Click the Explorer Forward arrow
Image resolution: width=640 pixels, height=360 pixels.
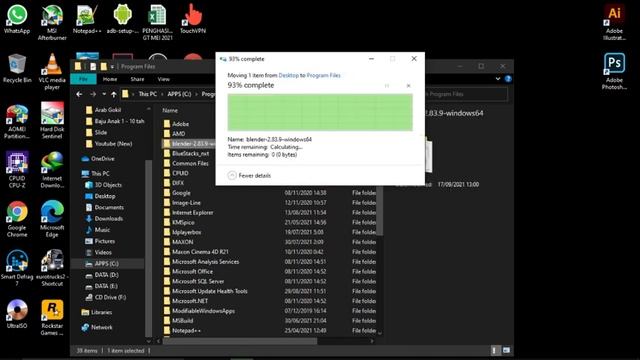click(93, 94)
